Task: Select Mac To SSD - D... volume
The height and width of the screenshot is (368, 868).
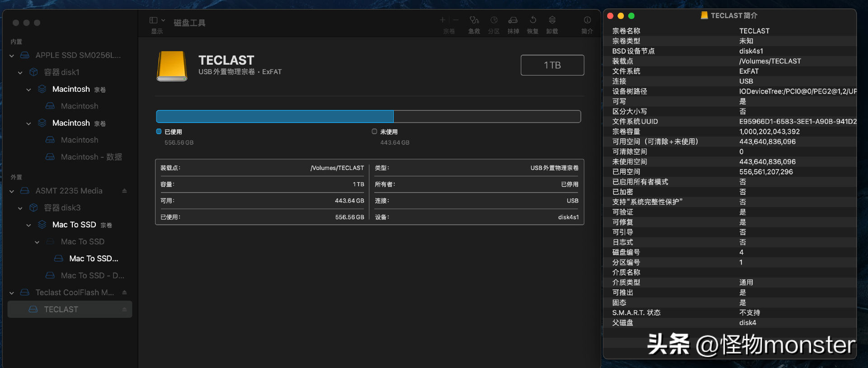Action: (92, 275)
